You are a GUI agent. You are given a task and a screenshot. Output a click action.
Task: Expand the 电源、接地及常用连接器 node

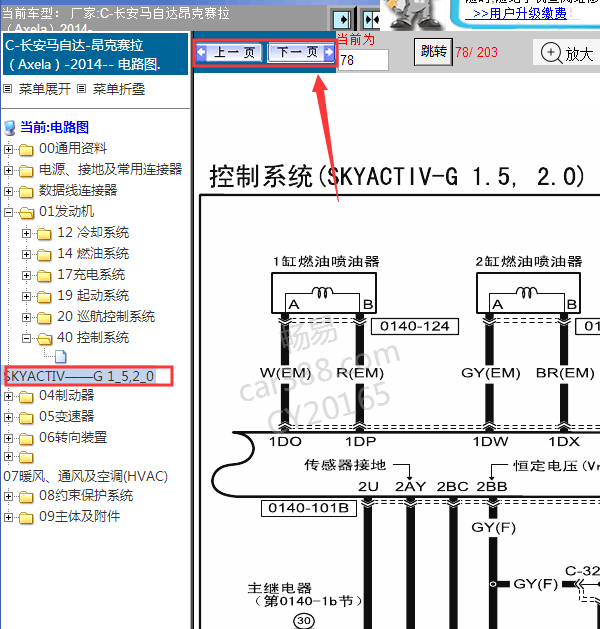pyautogui.click(x=8, y=170)
